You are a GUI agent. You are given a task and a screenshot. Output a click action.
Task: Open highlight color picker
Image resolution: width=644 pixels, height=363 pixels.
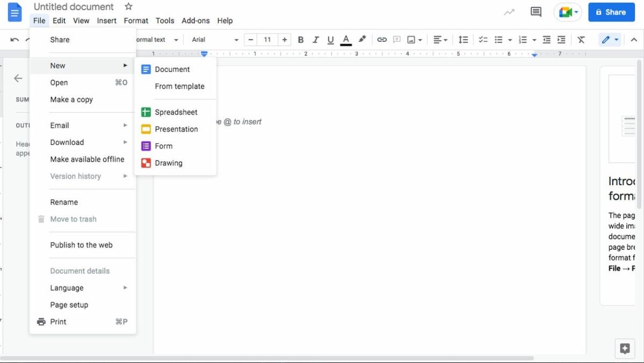(x=362, y=40)
